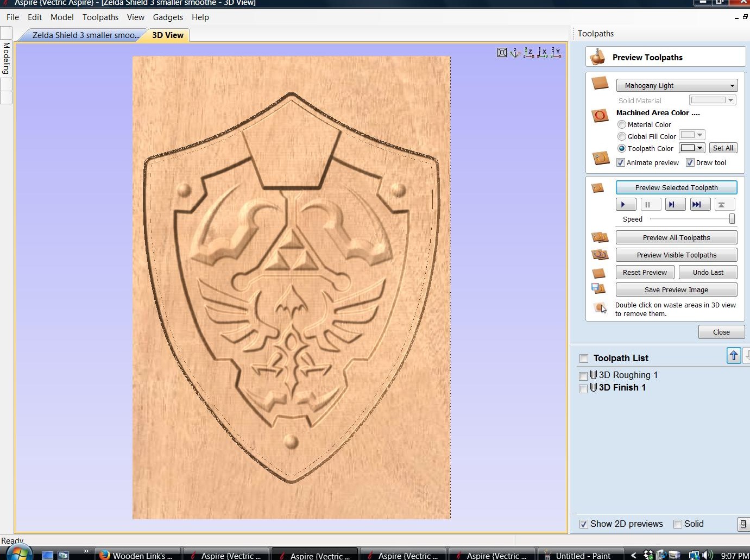
Task: View the model down the Z axis
Action: tap(528, 53)
